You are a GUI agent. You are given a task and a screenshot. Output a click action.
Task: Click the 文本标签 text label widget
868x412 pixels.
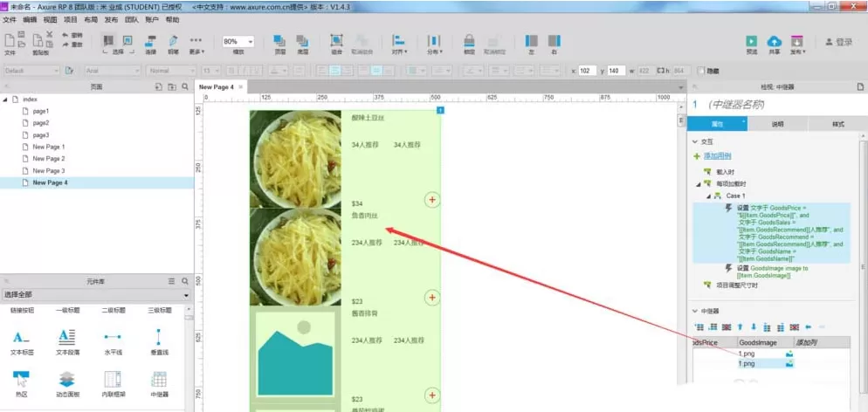[x=22, y=342]
